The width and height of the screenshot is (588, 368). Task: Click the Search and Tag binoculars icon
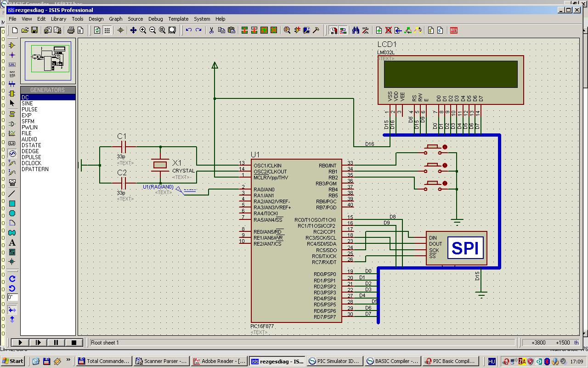tap(356, 30)
